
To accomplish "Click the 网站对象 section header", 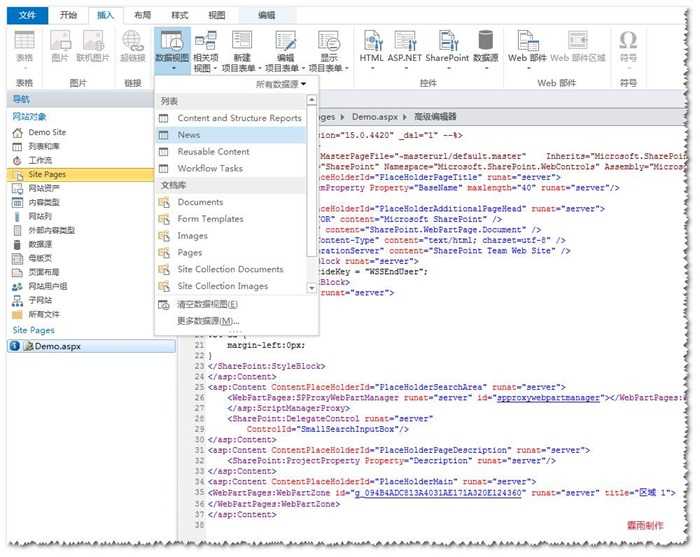I will click(29, 117).
